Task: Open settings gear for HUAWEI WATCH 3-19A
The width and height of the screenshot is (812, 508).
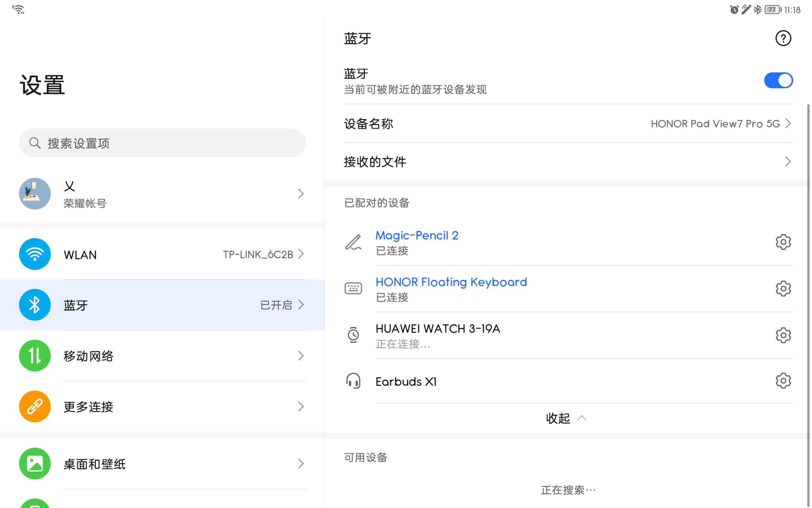Action: point(783,335)
